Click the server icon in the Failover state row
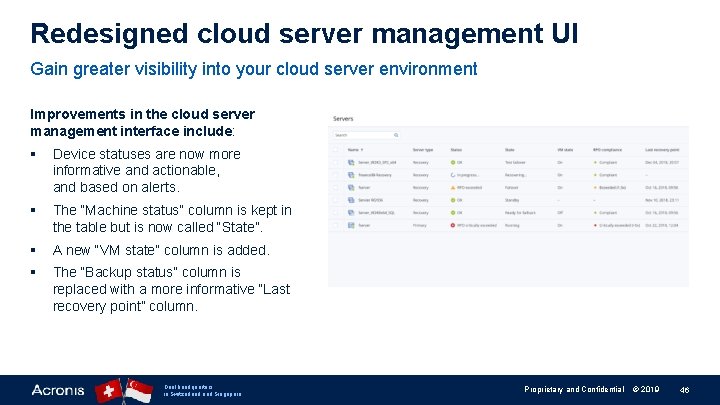This screenshot has height=405, width=720. coord(351,187)
